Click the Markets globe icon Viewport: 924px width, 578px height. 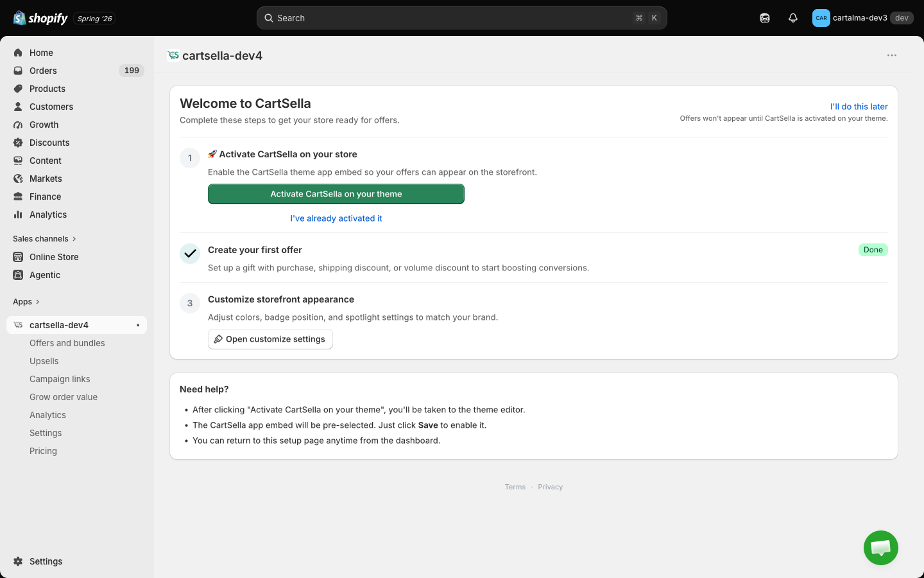point(18,179)
